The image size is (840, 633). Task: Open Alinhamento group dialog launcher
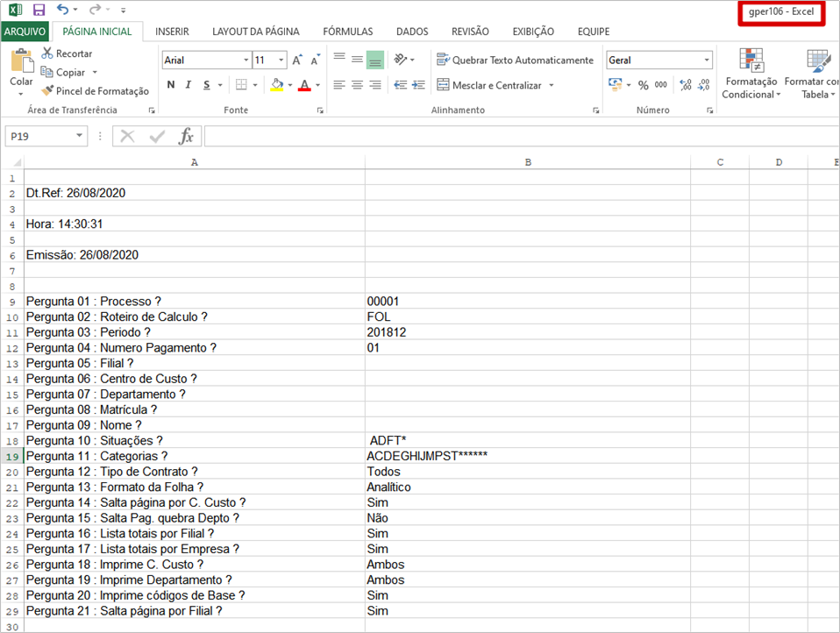click(595, 110)
